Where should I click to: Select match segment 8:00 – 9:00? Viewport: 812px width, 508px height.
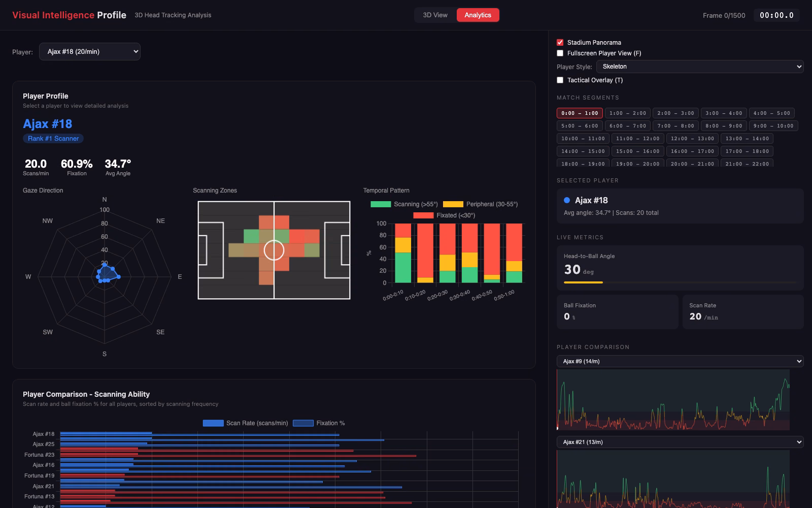click(724, 126)
